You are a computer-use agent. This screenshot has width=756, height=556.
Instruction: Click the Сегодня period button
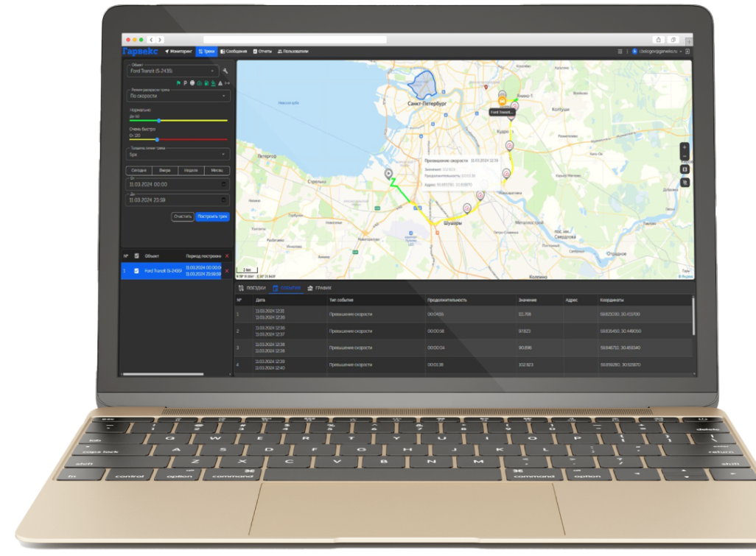[x=139, y=170]
